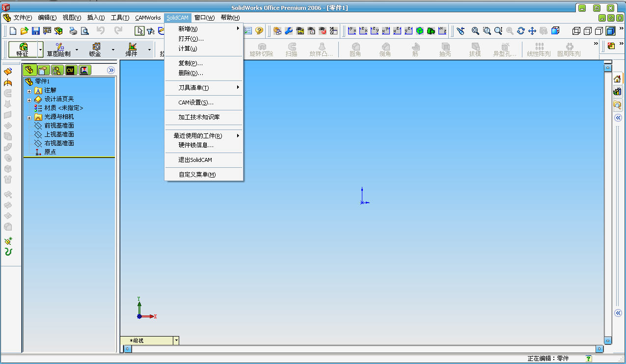
Task: Expand the 设计活页夹 tree node
Action: [29, 100]
